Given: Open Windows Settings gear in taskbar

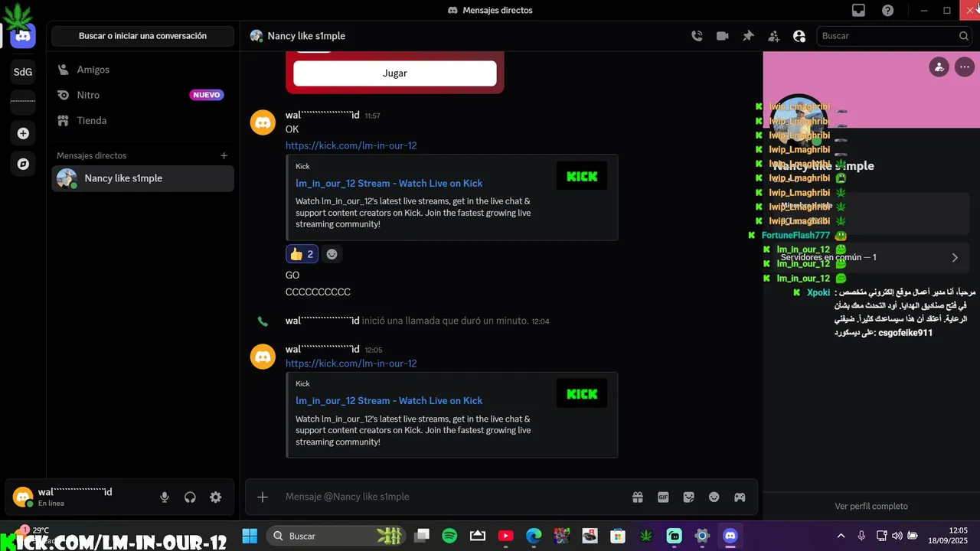Looking at the screenshot, I should tap(702, 536).
